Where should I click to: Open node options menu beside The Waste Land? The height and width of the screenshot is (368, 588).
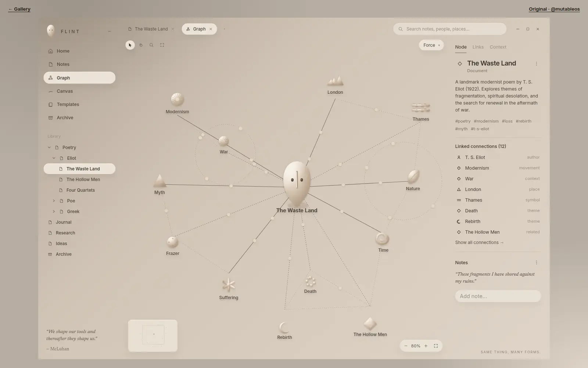click(536, 64)
